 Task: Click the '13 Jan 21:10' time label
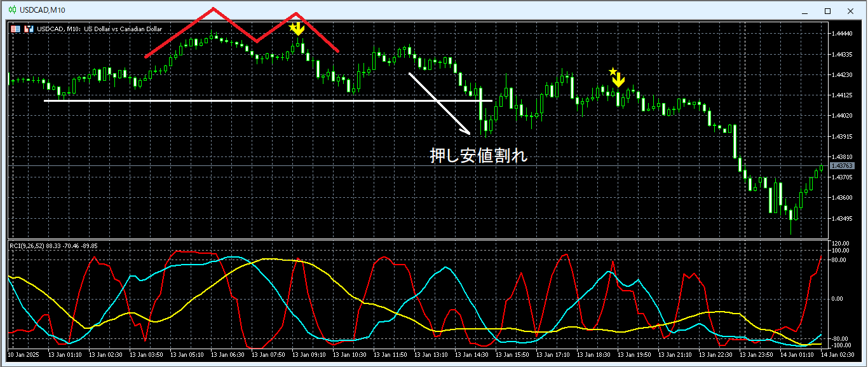674,354
